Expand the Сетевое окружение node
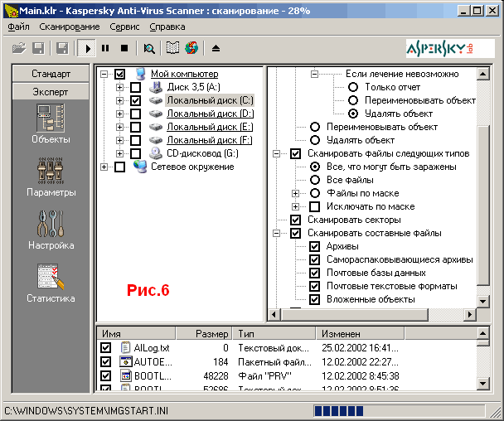The height and width of the screenshot is (421, 504). (104, 167)
